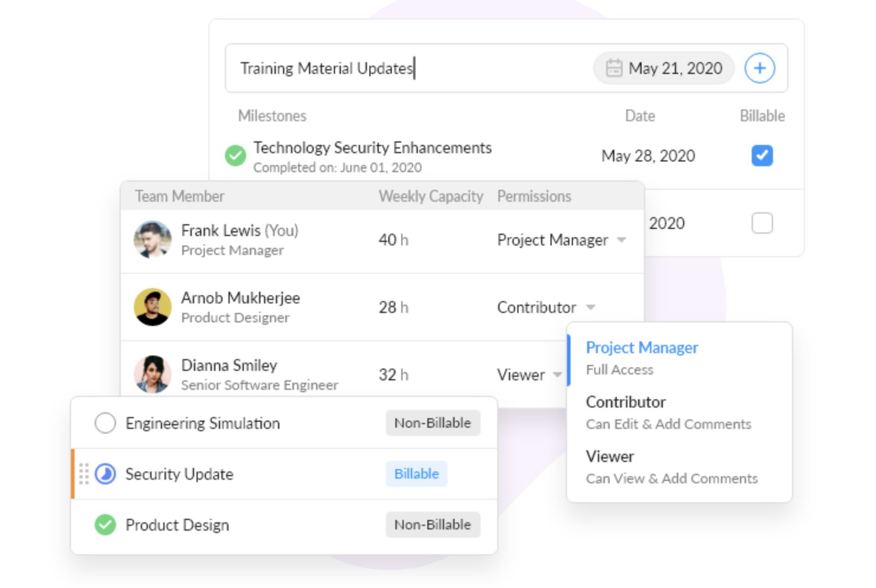This screenshot has width=876, height=588.
Task: Click the drag handle on Security Update
Action: [x=84, y=474]
